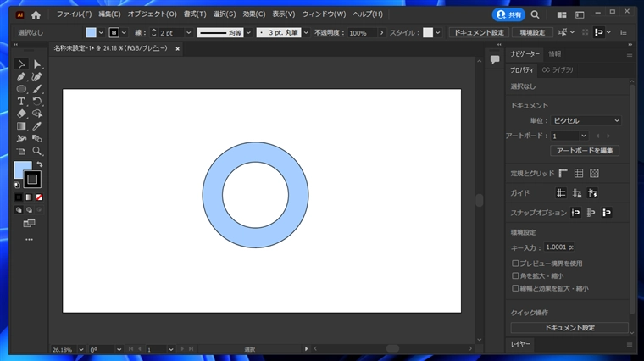The height and width of the screenshot is (361, 644).
Task: Click the アートボードを編集 button
Action: 585,151
